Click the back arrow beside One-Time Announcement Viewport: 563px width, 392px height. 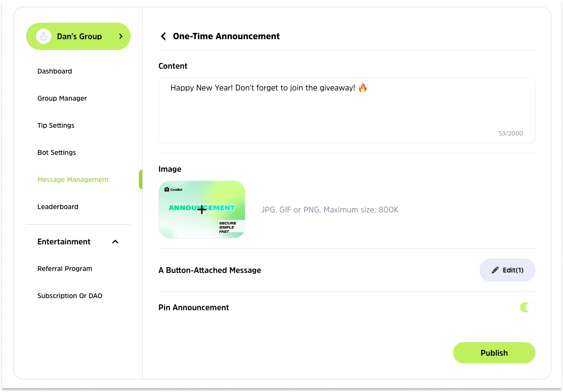pyautogui.click(x=163, y=36)
